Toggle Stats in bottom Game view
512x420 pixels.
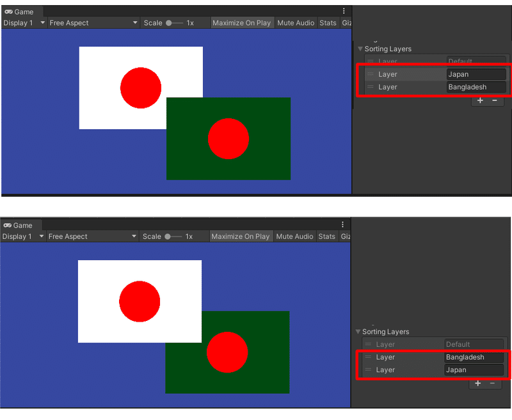pos(327,237)
